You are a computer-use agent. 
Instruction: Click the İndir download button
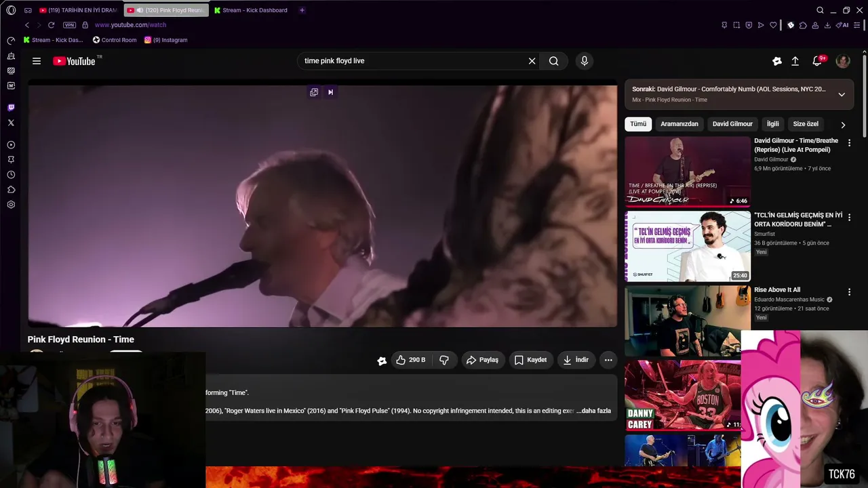click(576, 360)
